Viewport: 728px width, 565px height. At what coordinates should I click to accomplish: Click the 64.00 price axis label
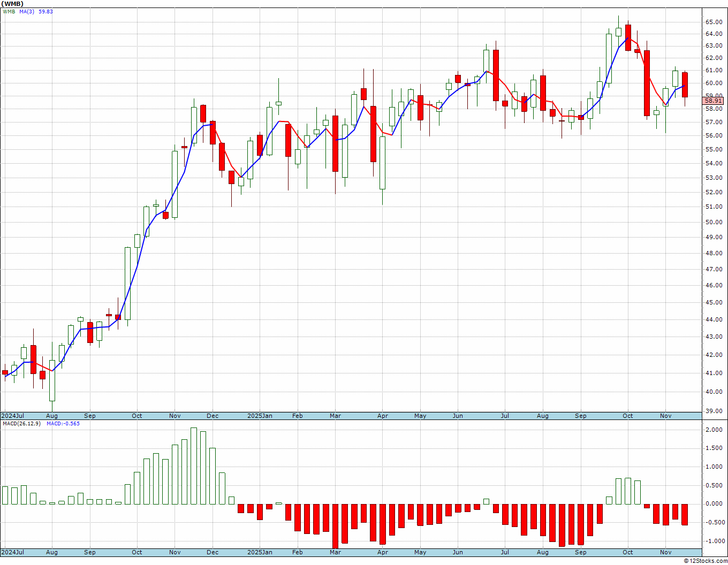(714, 34)
